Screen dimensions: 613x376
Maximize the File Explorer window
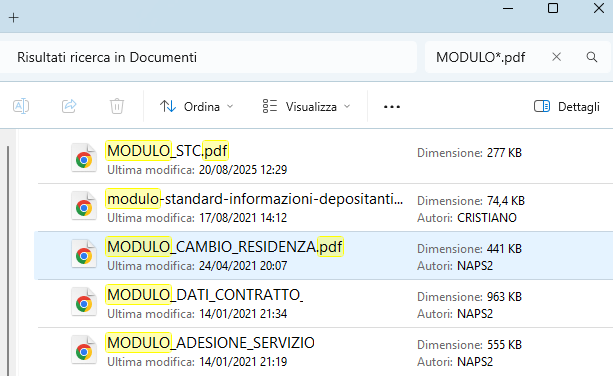point(553,8)
